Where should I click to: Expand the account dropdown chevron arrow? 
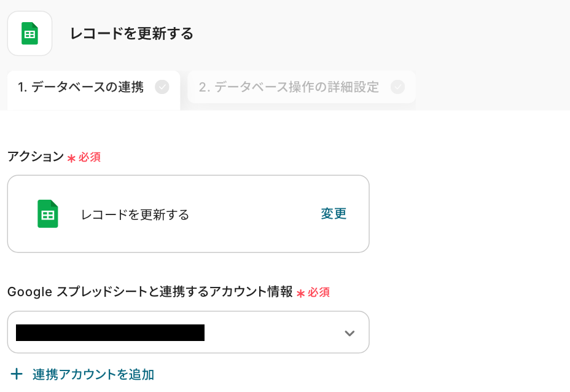(x=349, y=333)
